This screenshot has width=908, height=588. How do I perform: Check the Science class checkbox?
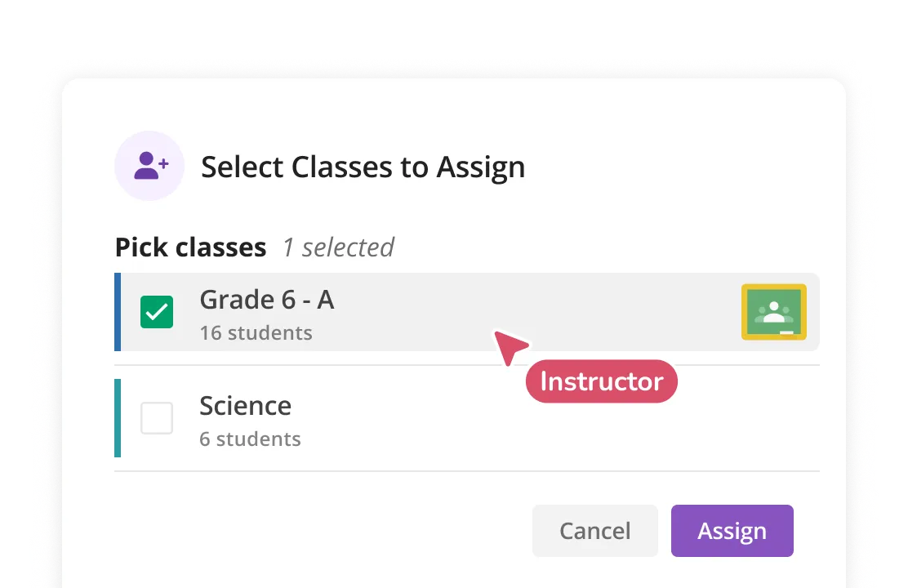point(156,418)
